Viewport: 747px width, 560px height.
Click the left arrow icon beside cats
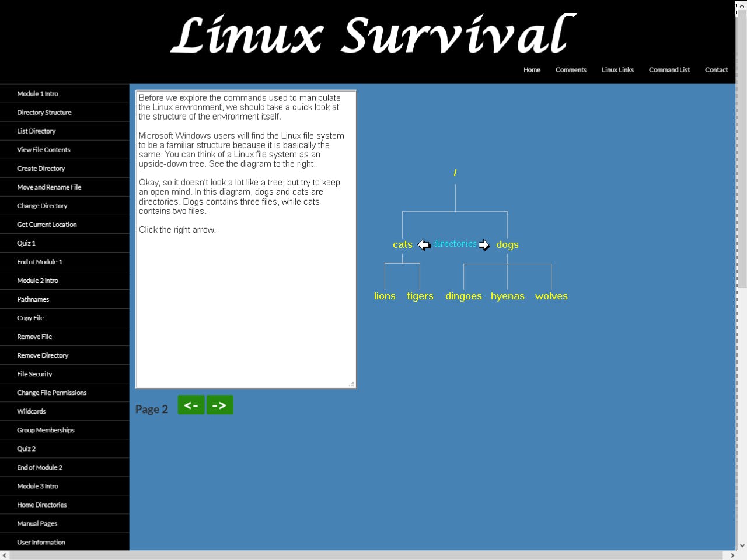[424, 245]
